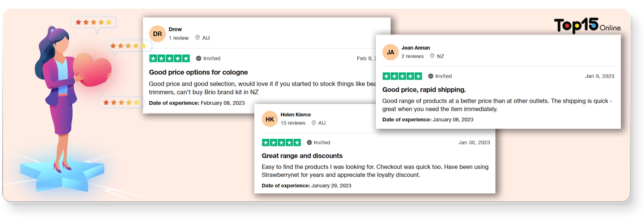Open "Great range and discounts" review title
Viewport: 644px width, 217px height.
[302, 156]
